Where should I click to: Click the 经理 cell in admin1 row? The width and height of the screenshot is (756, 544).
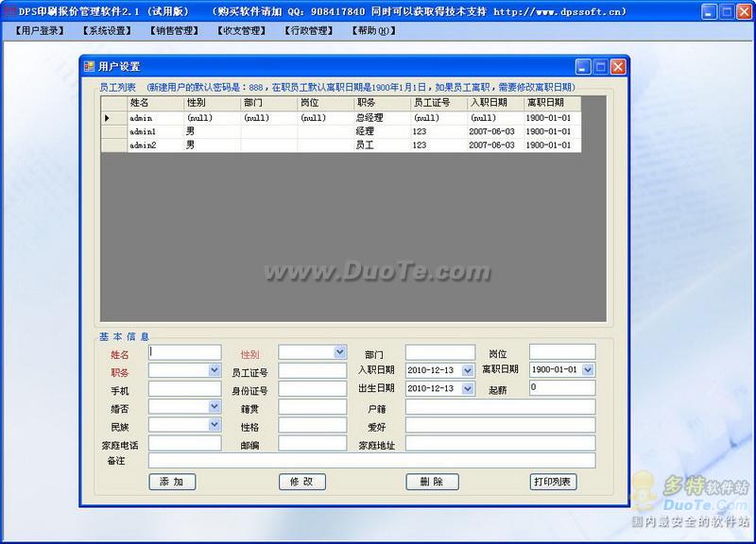point(382,131)
